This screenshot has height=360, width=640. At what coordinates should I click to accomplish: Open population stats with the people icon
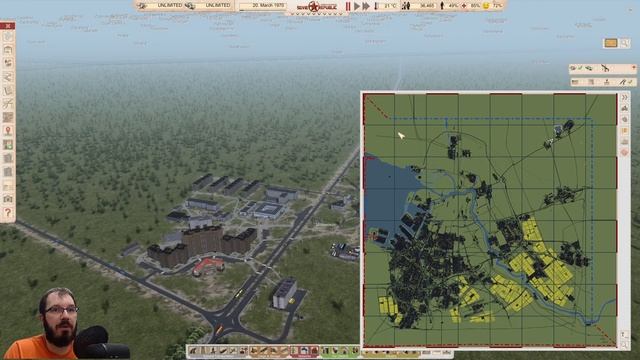tap(406, 6)
